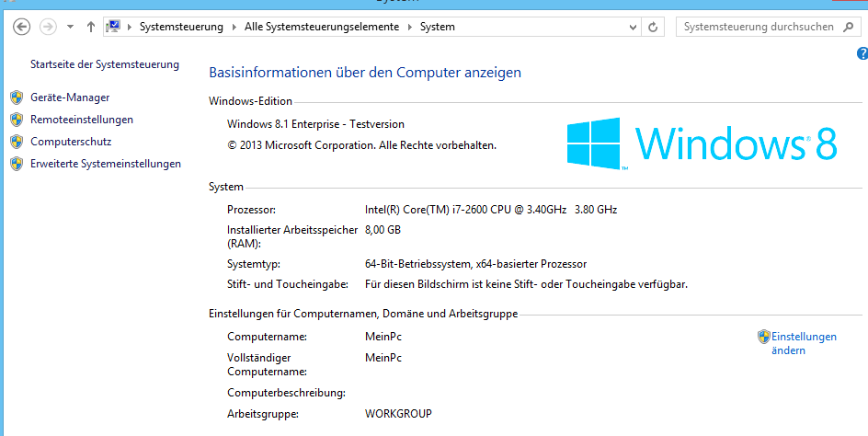Open Computerschutz link
The height and width of the screenshot is (436, 868).
[x=71, y=142]
